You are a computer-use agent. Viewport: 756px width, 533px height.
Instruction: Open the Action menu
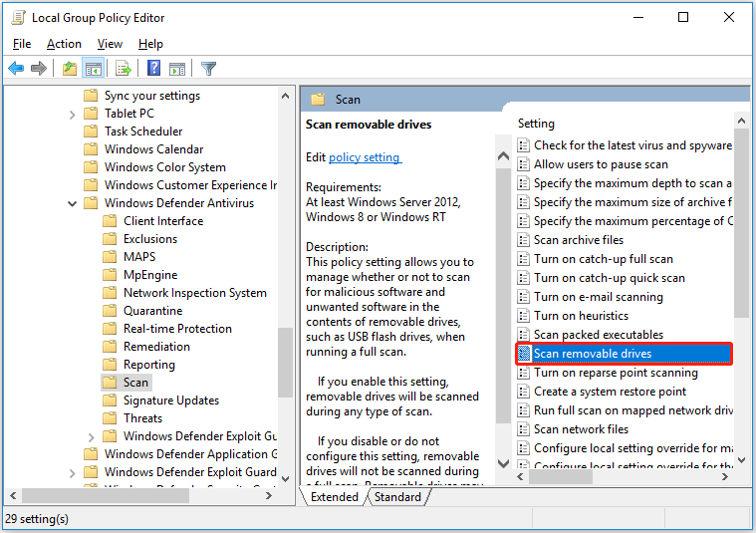(x=64, y=44)
